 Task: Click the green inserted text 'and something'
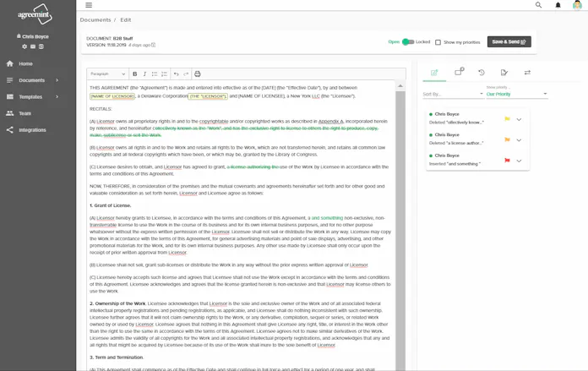(327, 217)
